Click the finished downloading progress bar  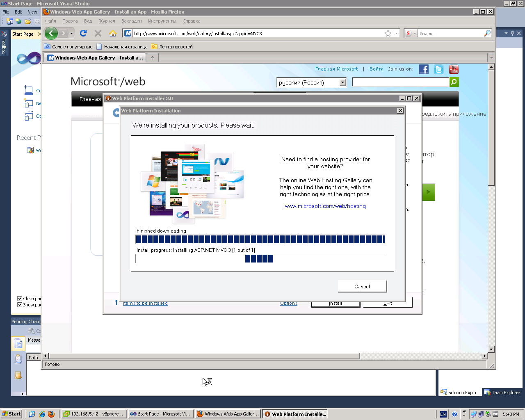260,239
